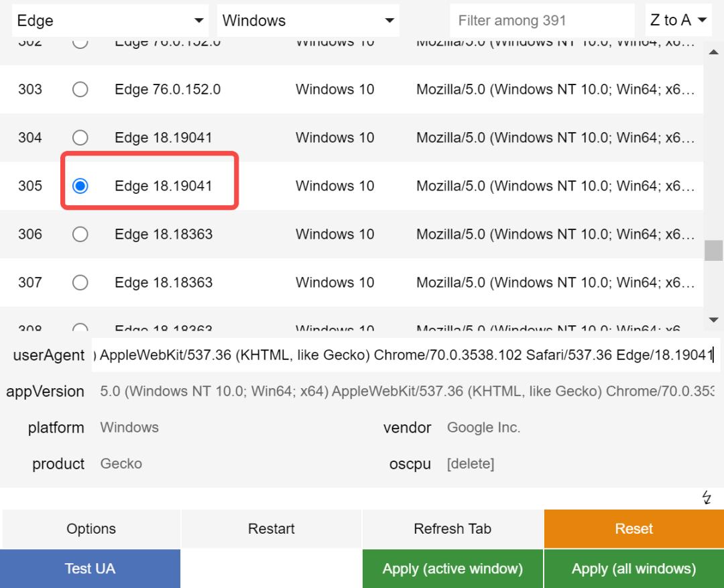Click the scroll up arrow of the list
Image resolution: width=724 pixels, height=588 pixels.
(713, 52)
